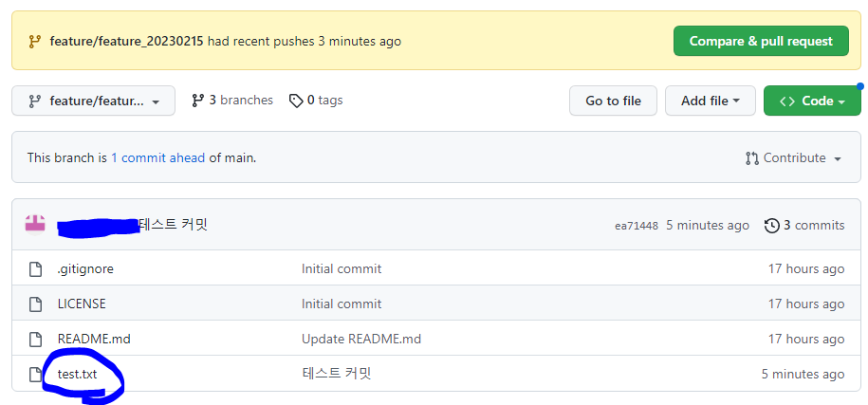View the 3 commits history link
Viewport: 868px width, 405px height.
point(804,226)
